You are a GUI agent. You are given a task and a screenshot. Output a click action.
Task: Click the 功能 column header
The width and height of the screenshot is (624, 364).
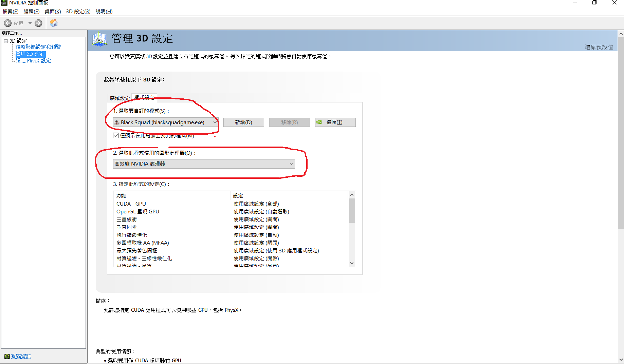(x=172, y=196)
